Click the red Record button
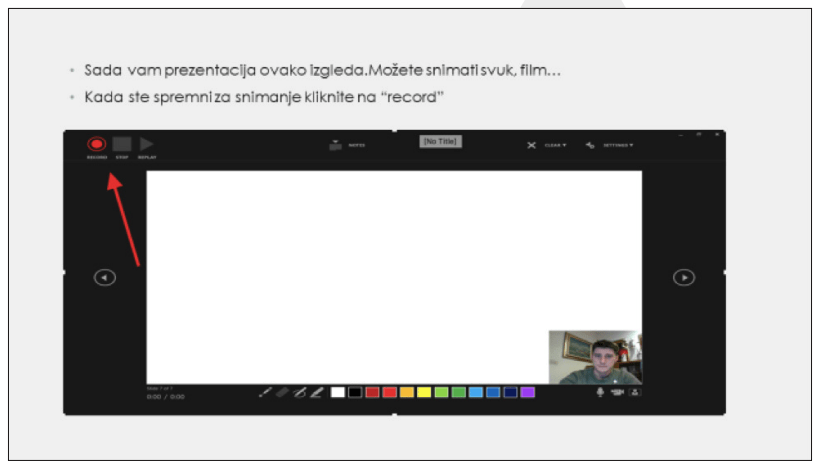This screenshot has height=469, width=817. coord(97,144)
